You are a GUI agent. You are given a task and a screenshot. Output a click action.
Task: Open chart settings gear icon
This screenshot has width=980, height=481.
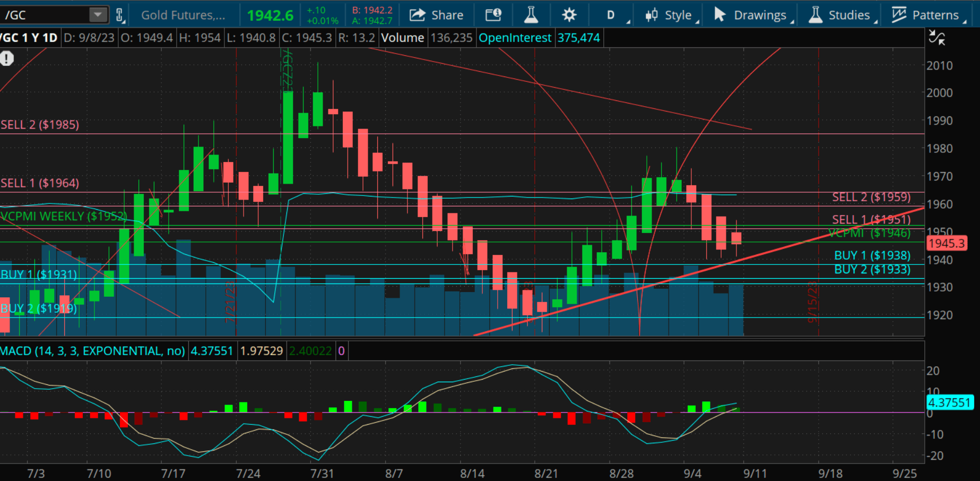[569, 15]
